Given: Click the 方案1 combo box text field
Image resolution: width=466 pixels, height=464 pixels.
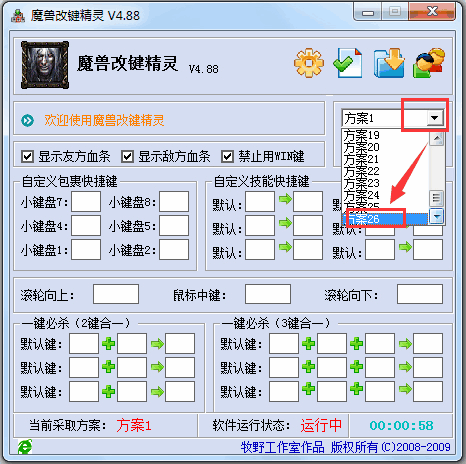Looking at the screenshot, I should point(384,118).
